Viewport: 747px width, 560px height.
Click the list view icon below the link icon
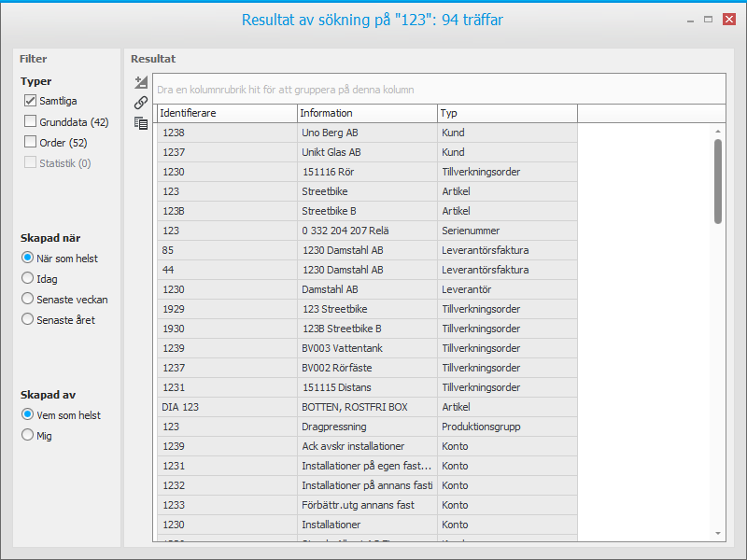pos(141,122)
